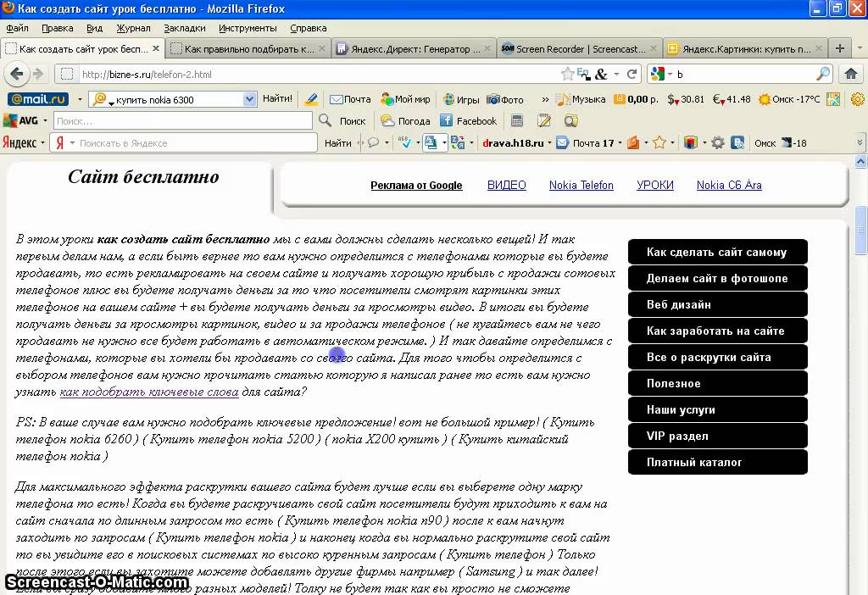This screenshot has width=868, height=595.
Task: Open Музыка on Mail.ru toolbar
Action: tap(581, 99)
